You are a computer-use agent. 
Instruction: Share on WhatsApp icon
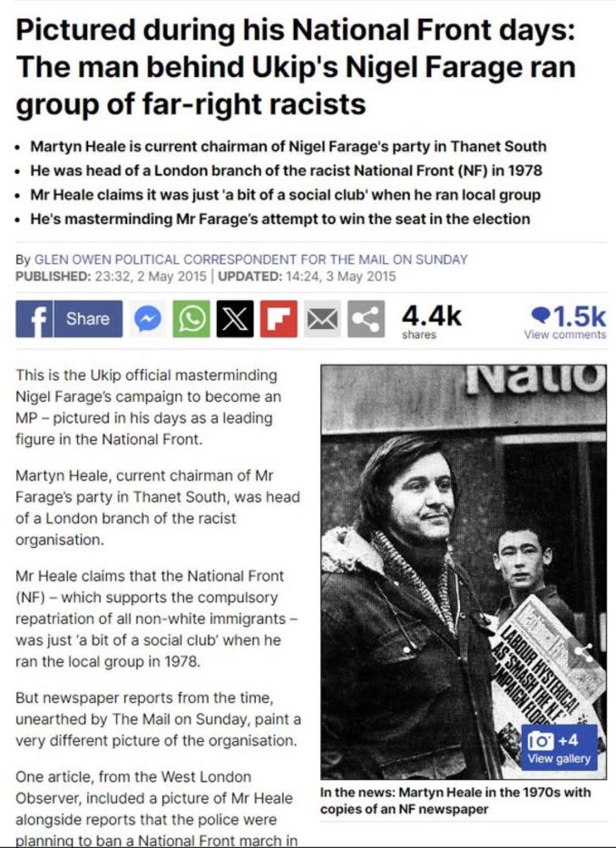pos(191,319)
